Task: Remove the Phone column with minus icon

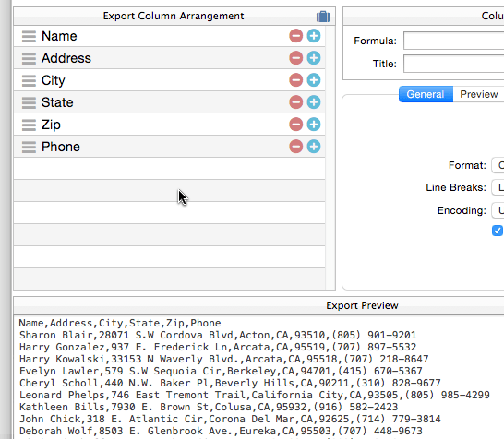Action: coord(295,147)
